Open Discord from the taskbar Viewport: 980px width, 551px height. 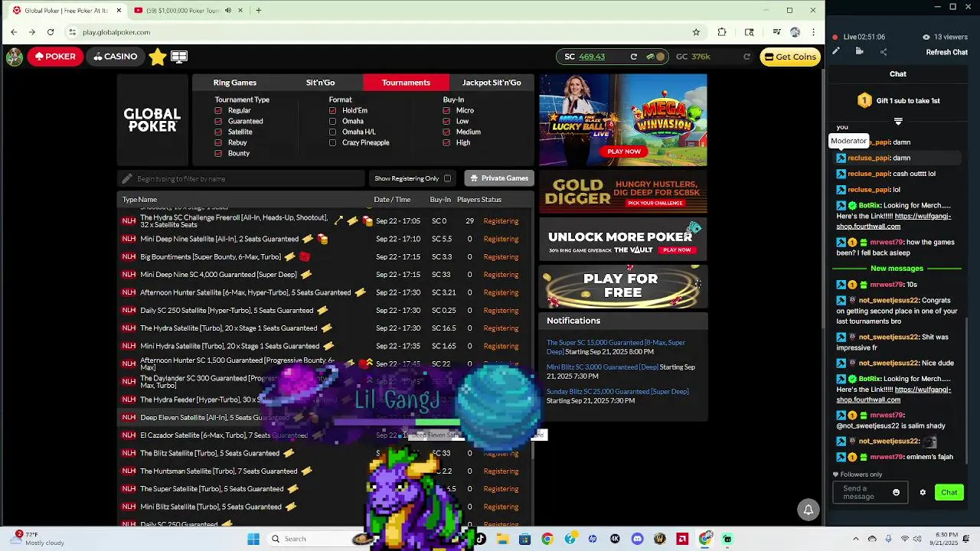pos(637,539)
